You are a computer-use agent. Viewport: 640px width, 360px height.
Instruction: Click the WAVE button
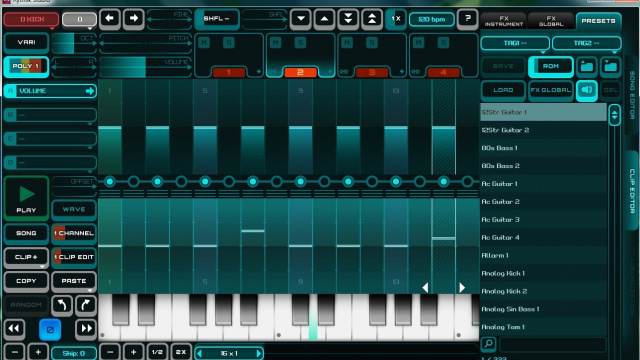point(74,209)
